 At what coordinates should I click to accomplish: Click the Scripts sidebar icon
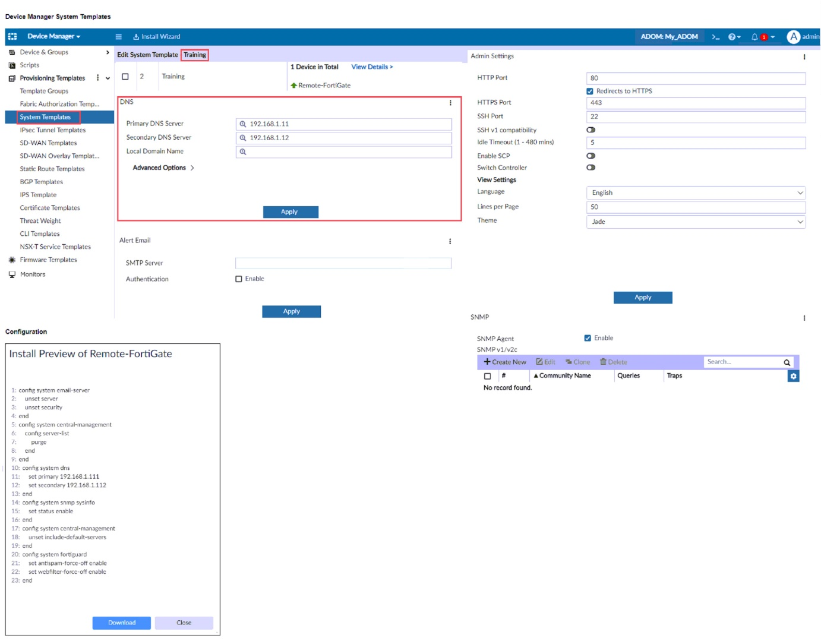(12, 65)
